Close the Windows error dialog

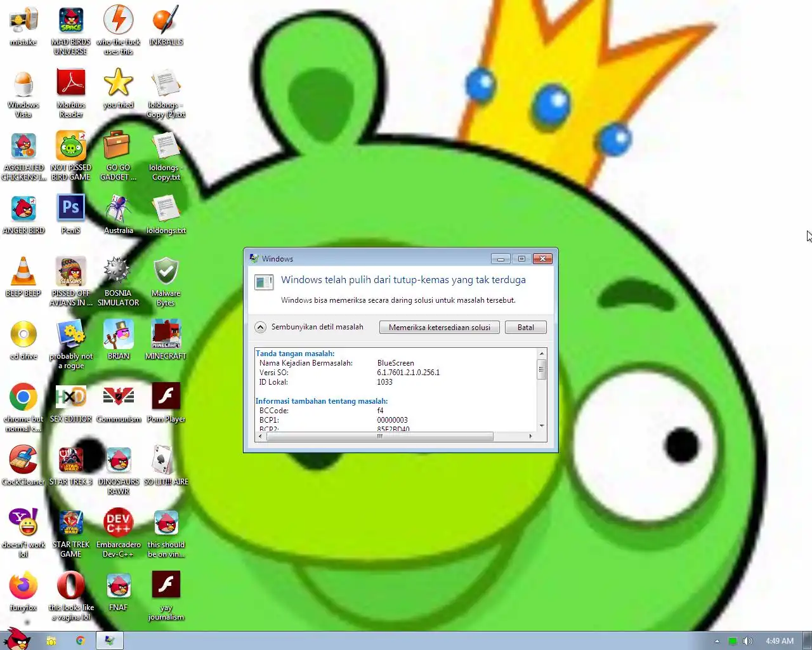click(x=542, y=259)
